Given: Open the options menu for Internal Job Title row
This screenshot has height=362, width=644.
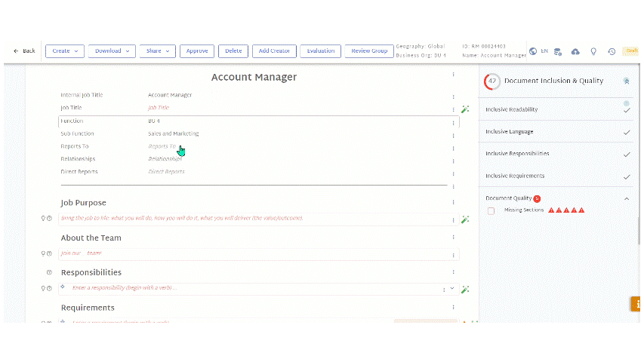Looking at the screenshot, I should click(454, 97).
